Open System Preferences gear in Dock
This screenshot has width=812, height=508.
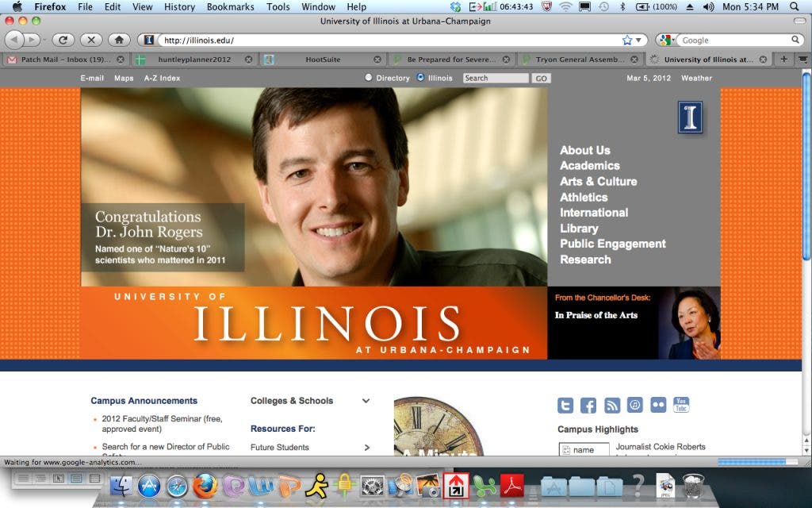[x=373, y=487]
